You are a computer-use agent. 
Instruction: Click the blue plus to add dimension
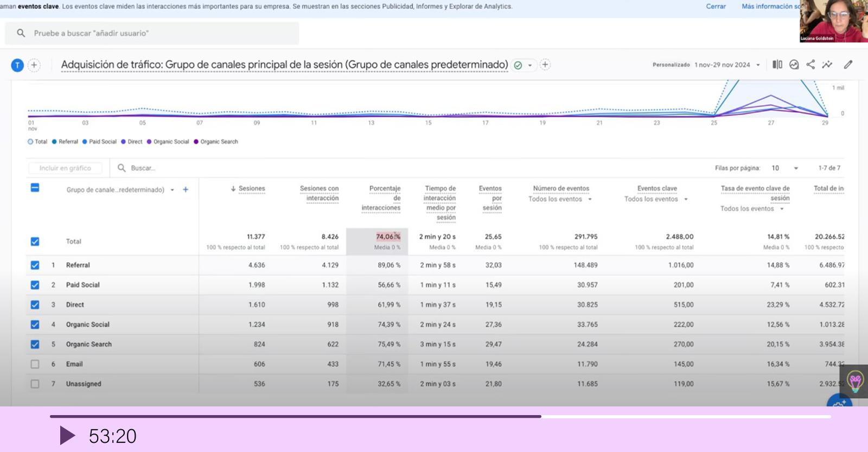pyautogui.click(x=186, y=189)
